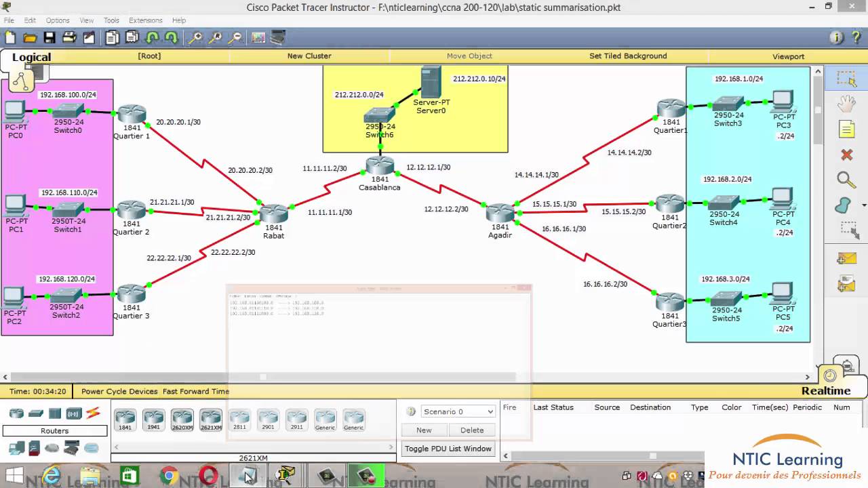Reset the workspace zoom

tap(215, 38)
